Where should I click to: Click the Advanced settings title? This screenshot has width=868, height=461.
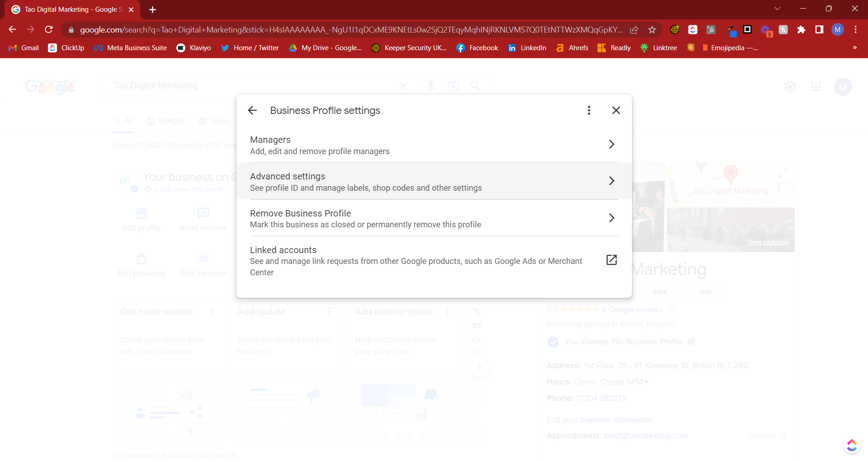click(x=288, y=176)
